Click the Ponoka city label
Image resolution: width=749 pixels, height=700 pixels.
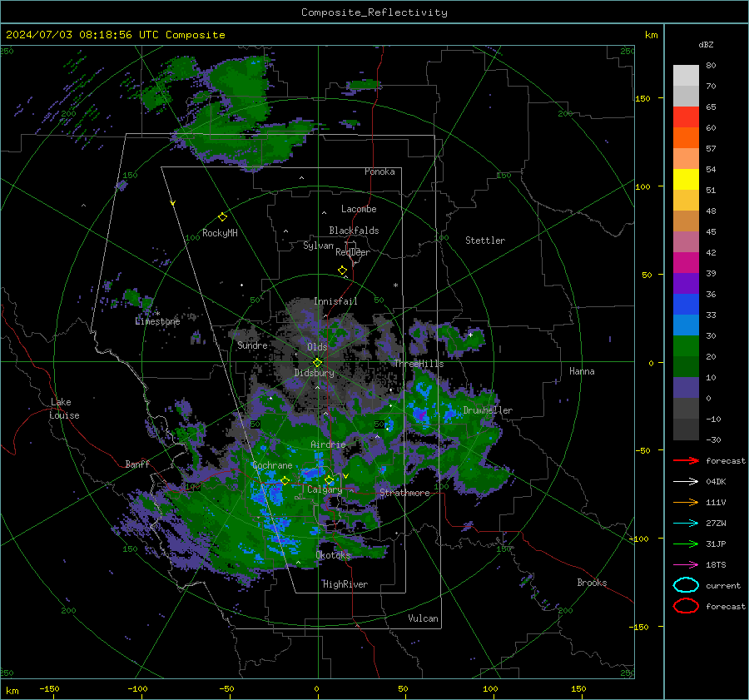(x=379, y=171)
